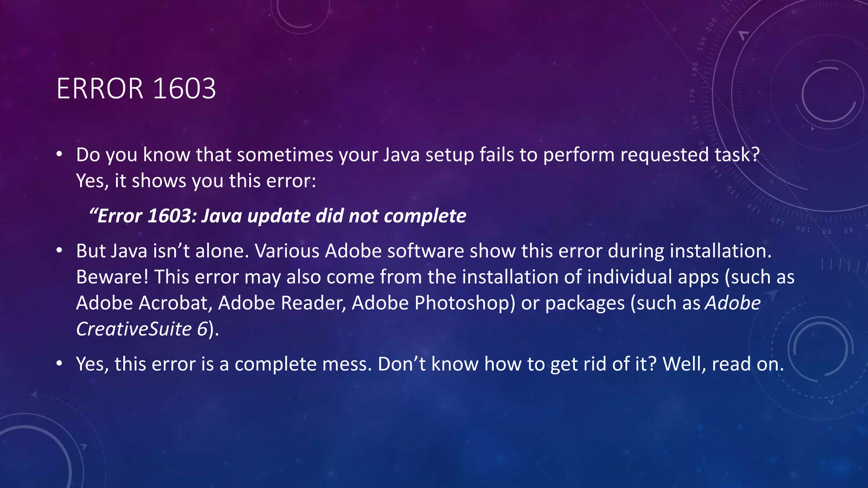Click the small circle decoration at top center
The height and width of the screenshot is (488, 868).
(300, 15)
